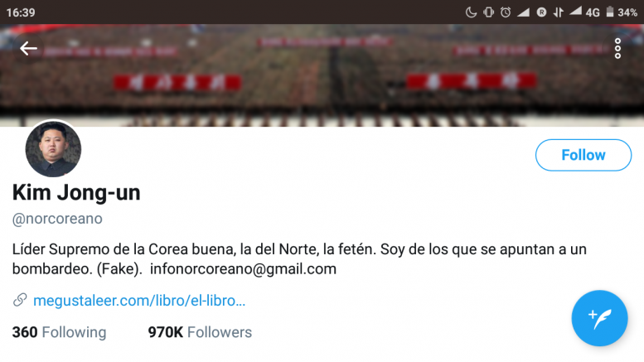Tap the Kim Jong-un display name
Screen dimensions: 644x362
(76, 192)
